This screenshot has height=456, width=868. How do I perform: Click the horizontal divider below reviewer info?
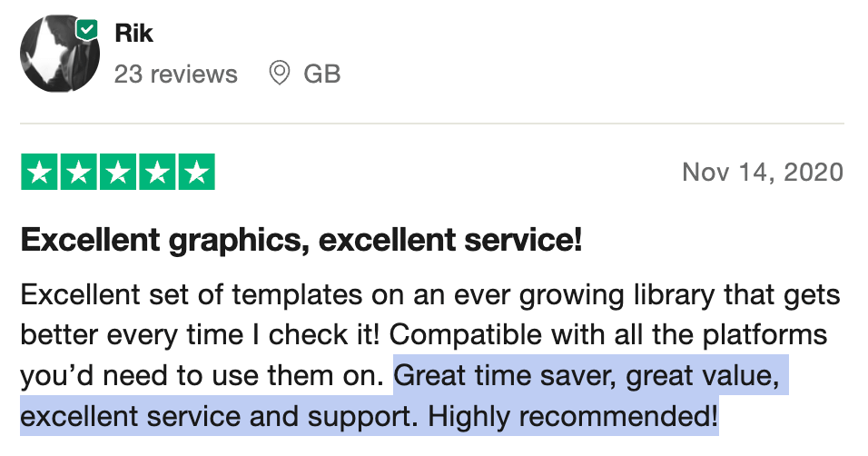click(432, 123)
